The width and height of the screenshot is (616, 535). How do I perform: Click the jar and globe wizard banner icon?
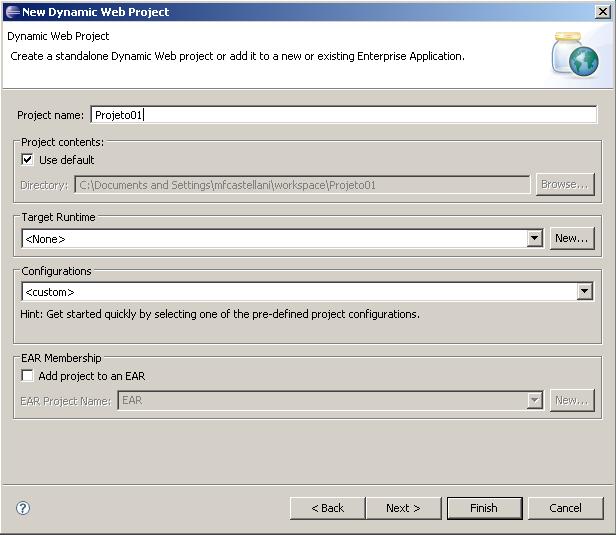pyautogui.click(x=575, y=55)
